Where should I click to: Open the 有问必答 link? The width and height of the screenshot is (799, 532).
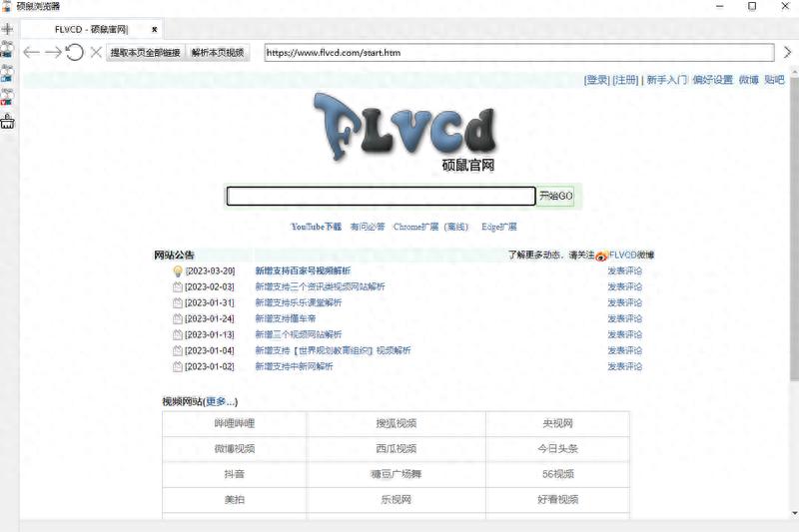(368, 227)
